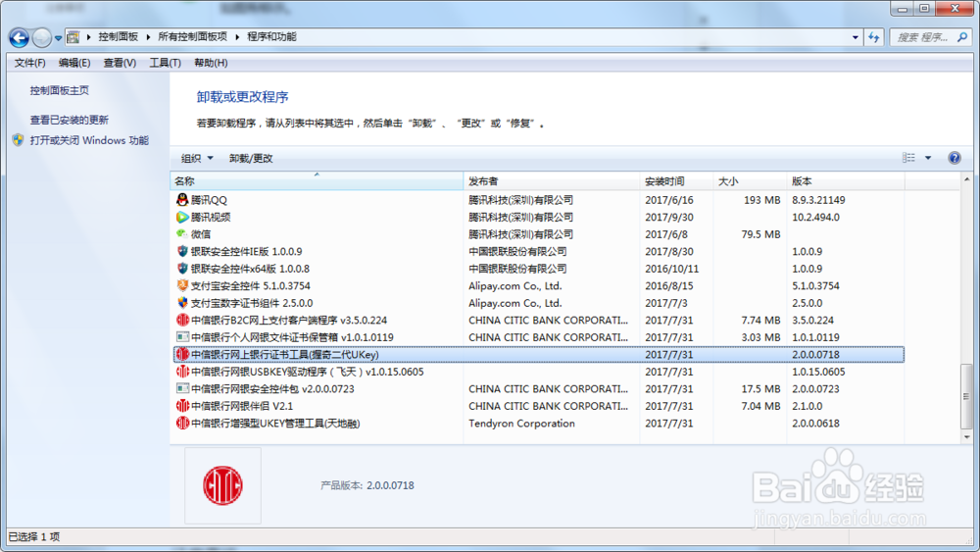Open 查看已安装的更新 link

click(x=70, y=120)
